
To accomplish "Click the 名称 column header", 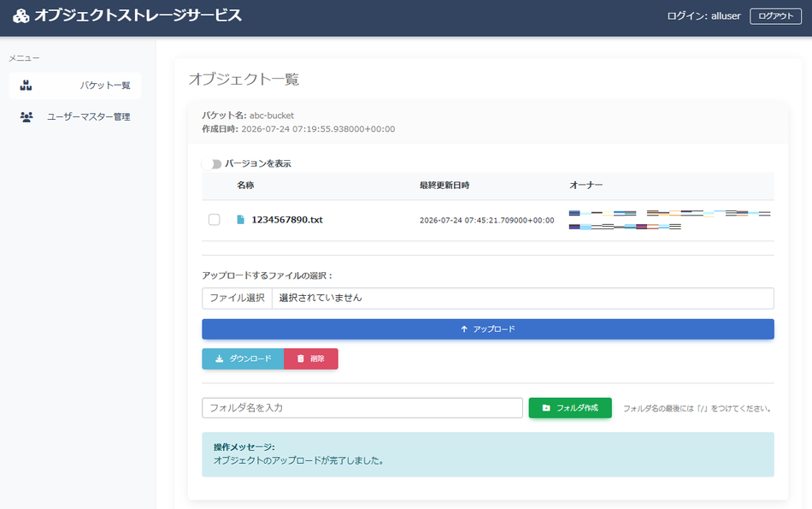I will tap(245, 185).
